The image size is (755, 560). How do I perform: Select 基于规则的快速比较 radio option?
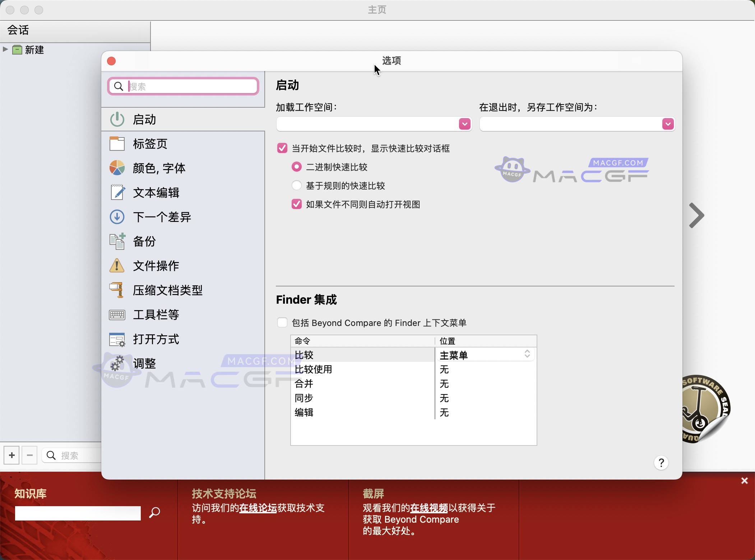tap(296, 185)
